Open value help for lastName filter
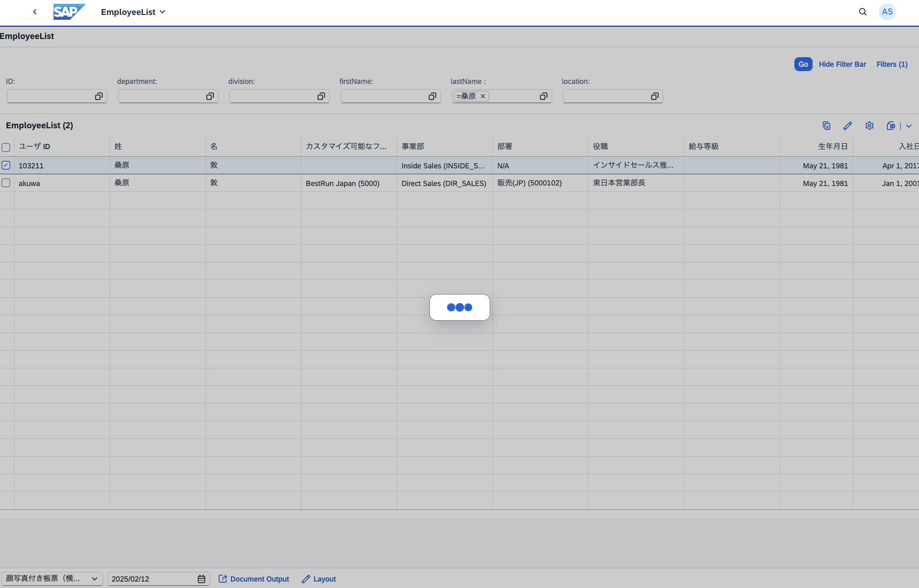Screen dimensions: 919x588 click(x=544, y=96)
